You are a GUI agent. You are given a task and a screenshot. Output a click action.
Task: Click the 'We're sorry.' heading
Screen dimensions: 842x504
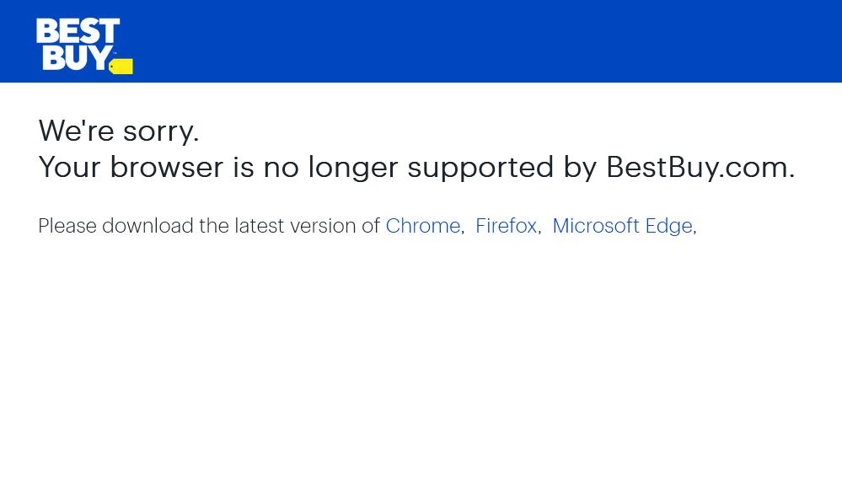tap(118, 131)
